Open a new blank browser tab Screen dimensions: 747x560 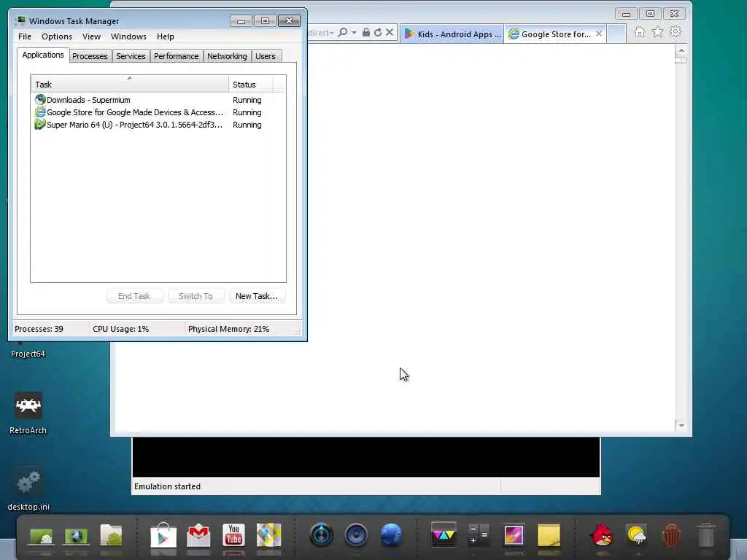(x=617, y=34)
